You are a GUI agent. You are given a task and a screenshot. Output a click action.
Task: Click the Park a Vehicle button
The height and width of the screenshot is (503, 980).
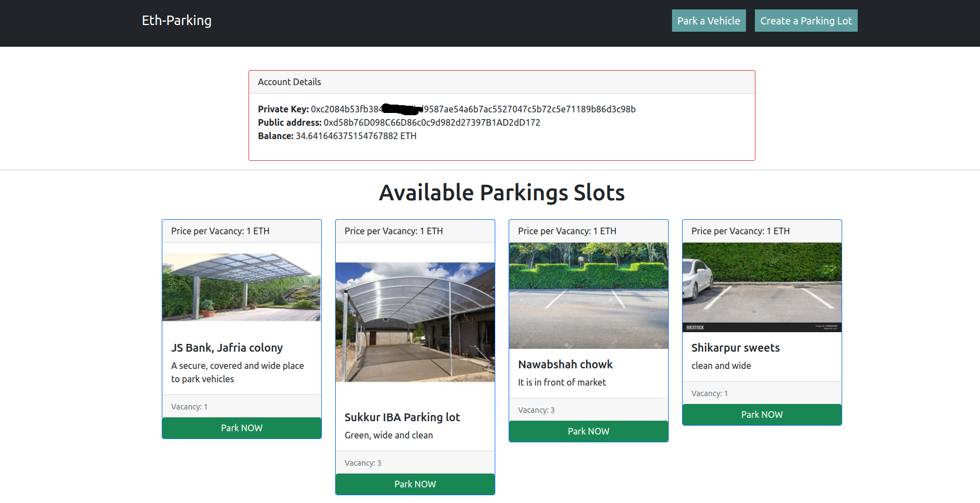(x=708, y=20)
